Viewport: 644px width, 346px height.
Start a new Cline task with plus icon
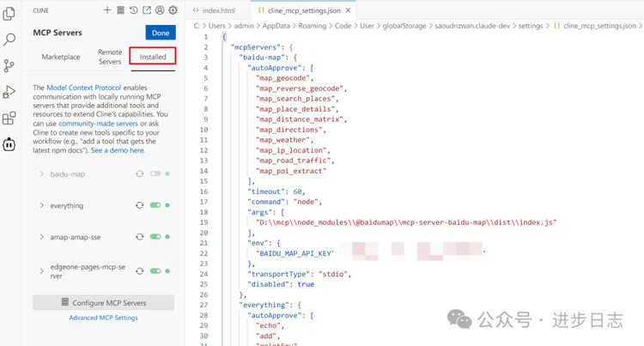pyautogui.click(x=107, y=10)
